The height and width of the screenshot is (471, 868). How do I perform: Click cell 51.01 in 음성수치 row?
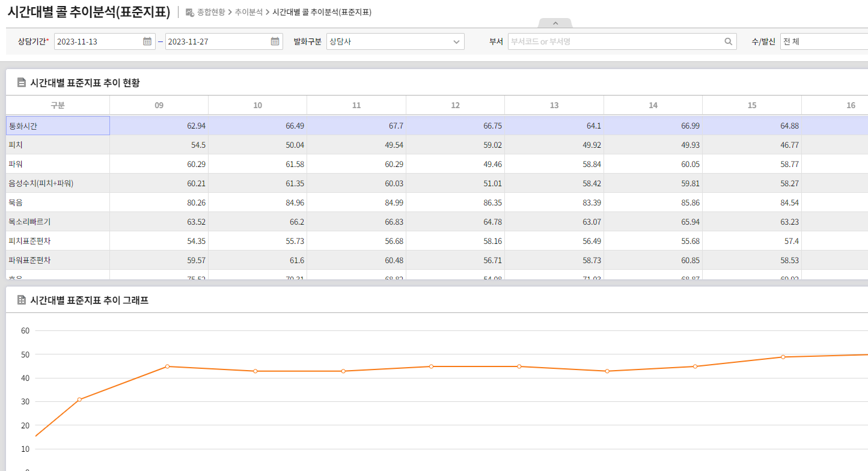pyautogui.click(x=456, y=183)
